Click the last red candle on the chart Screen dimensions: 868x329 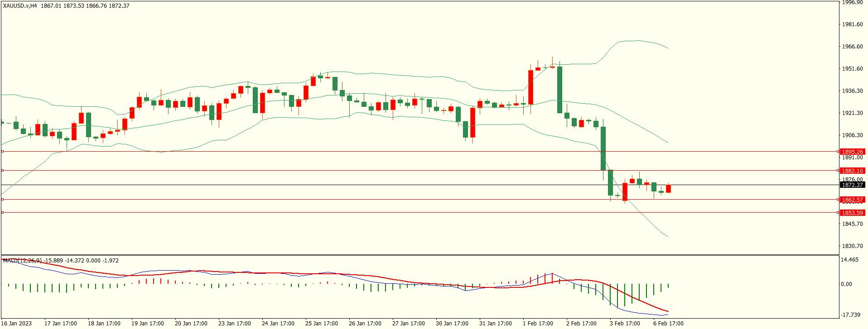pos(668,189)
